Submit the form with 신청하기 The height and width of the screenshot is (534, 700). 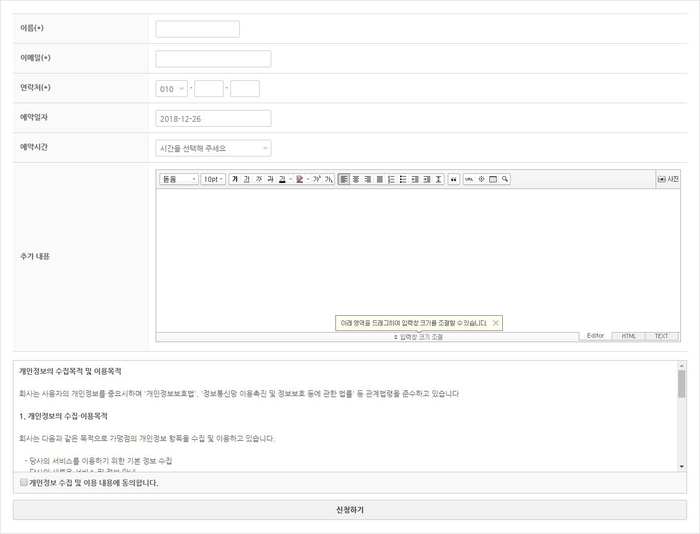coord(350,510)
